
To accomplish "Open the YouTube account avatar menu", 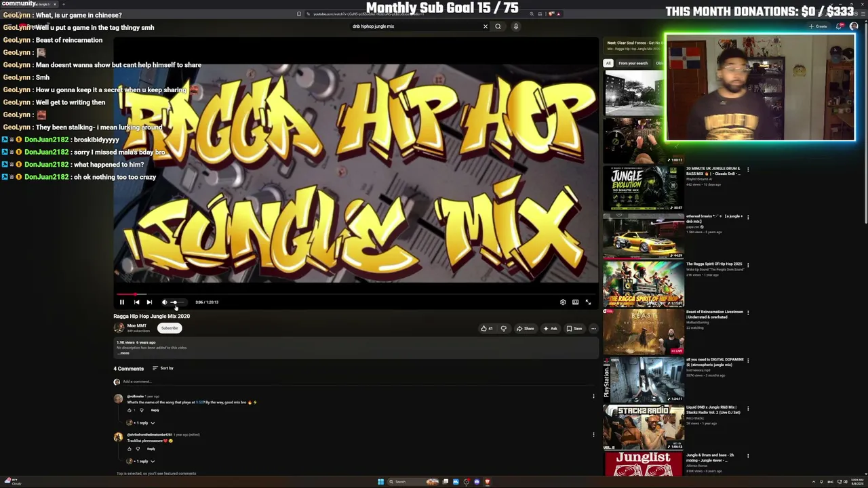I will coord(854,26).
